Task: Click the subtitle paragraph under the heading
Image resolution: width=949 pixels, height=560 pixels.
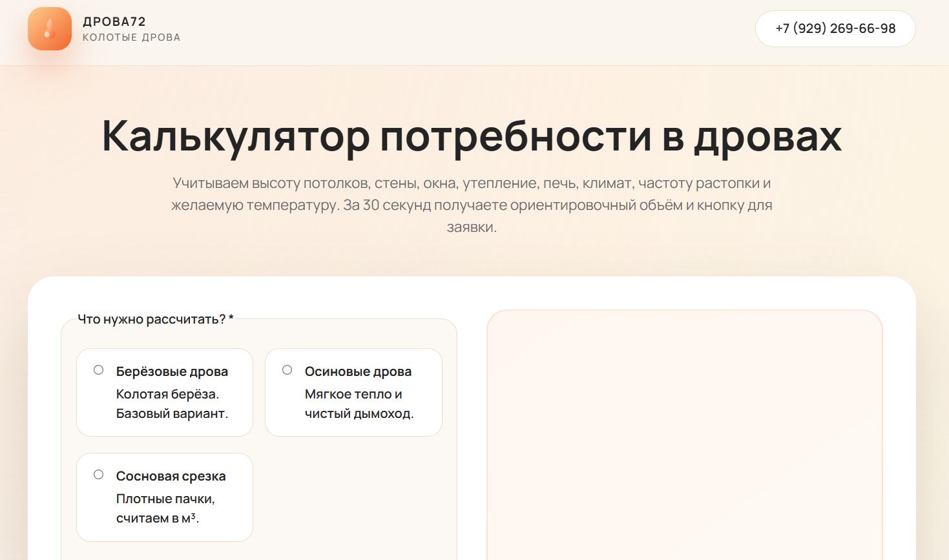Action: (x=472, y=205)
